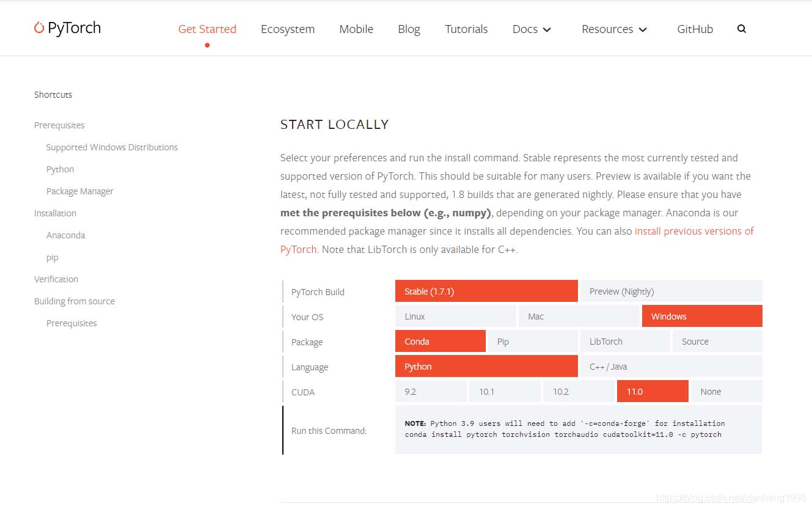This screenshot has height=509, width=812.
Task: Open 'install previous versions of PyTorch' link
Action: pos(694,231)
